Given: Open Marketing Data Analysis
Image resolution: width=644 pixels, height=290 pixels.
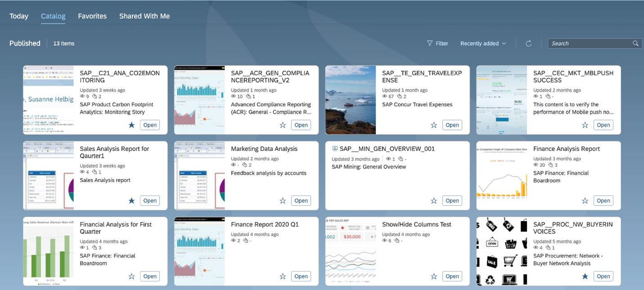Looking at the screenshot, I should pyautogui.click(x=301, y=201).
